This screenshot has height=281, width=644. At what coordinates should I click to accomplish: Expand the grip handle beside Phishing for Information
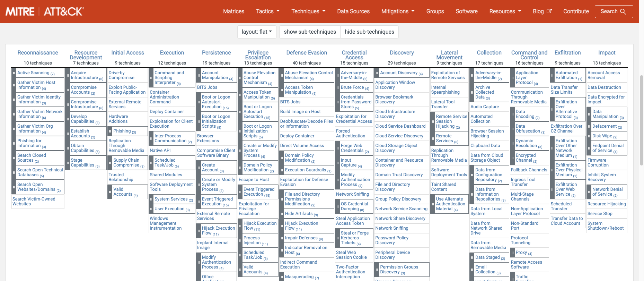(14, 143)
